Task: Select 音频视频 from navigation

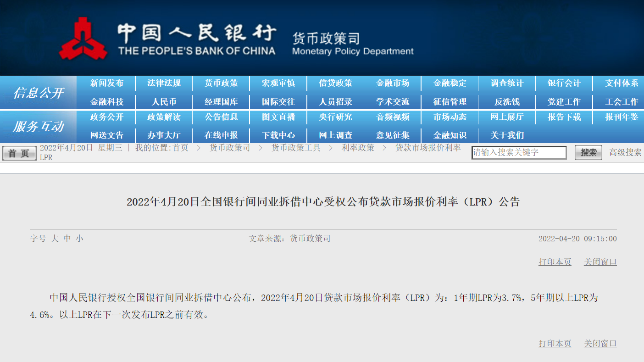Action: coord(393,117)
